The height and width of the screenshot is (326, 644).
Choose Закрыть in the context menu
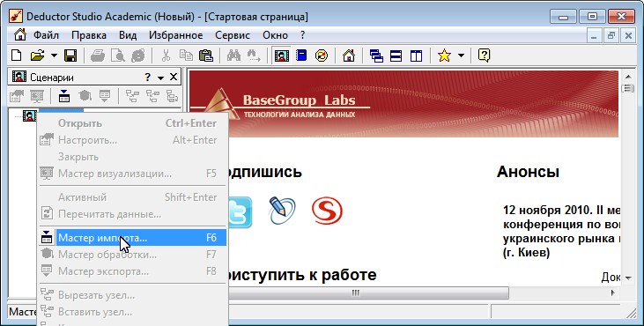pyautogui.click(x=133, y=157)
